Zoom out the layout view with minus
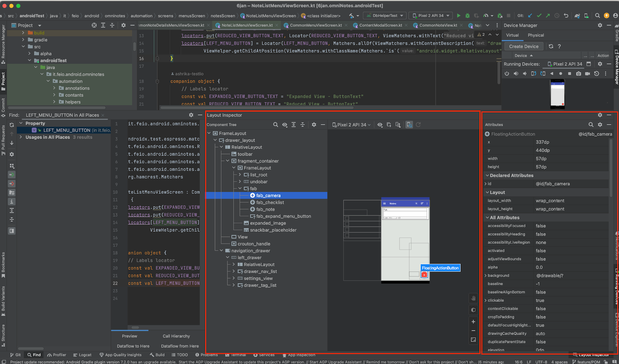The height and width of the screenshot is (364, 619). 473,331
